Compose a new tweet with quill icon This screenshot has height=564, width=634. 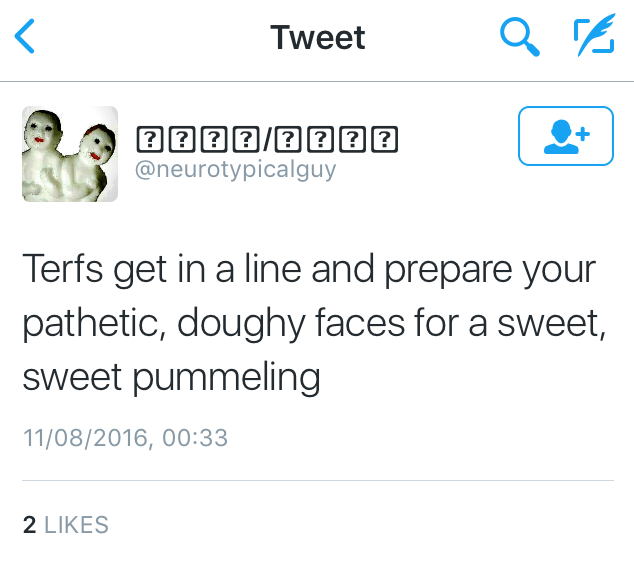click(x=593, y=38)
